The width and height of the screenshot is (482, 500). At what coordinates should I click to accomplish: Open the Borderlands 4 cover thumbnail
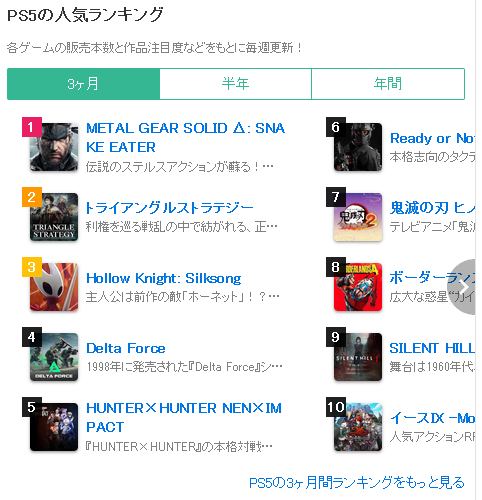click(358, 287)
